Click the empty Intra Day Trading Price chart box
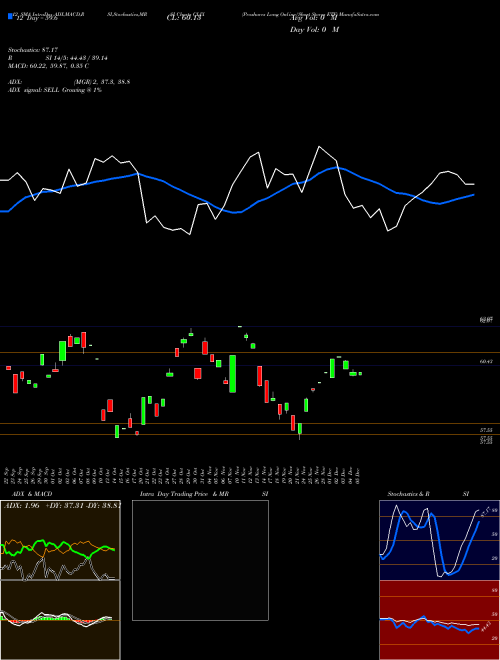 coord(200,560)
